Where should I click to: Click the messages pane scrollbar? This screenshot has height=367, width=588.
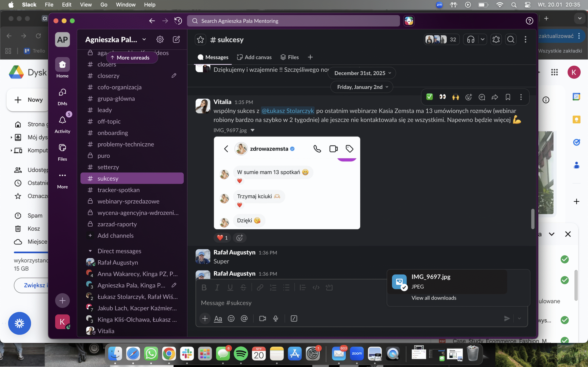[x=533, y=219]
